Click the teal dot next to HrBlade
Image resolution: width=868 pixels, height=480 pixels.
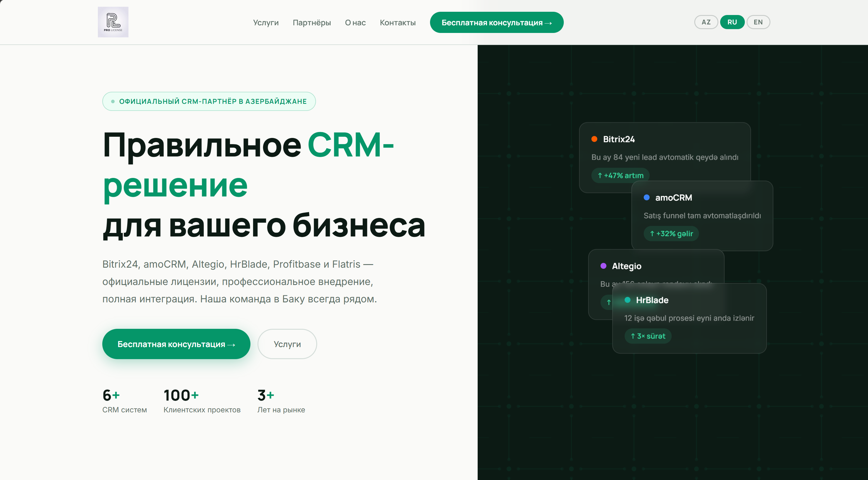[x=628, y=300]
